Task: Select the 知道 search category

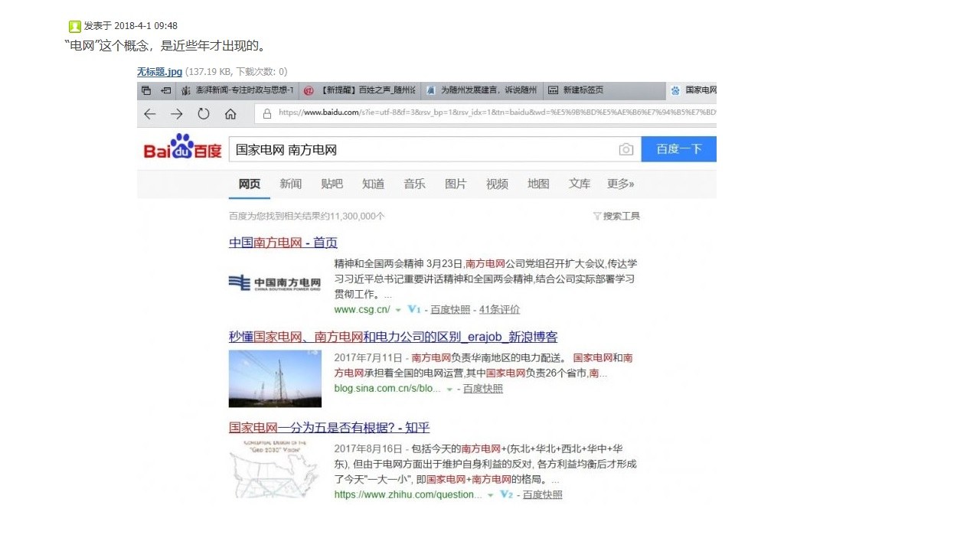Action: point(374,184)
